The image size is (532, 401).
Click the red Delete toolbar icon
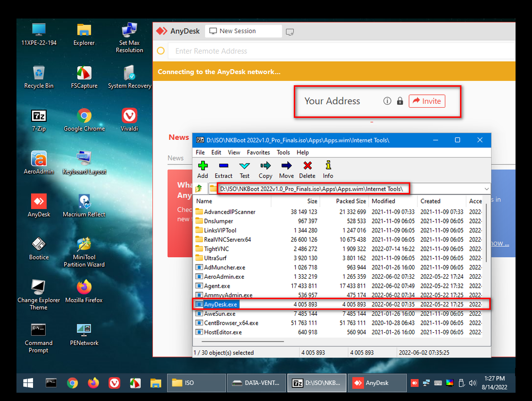coord(307,169)
